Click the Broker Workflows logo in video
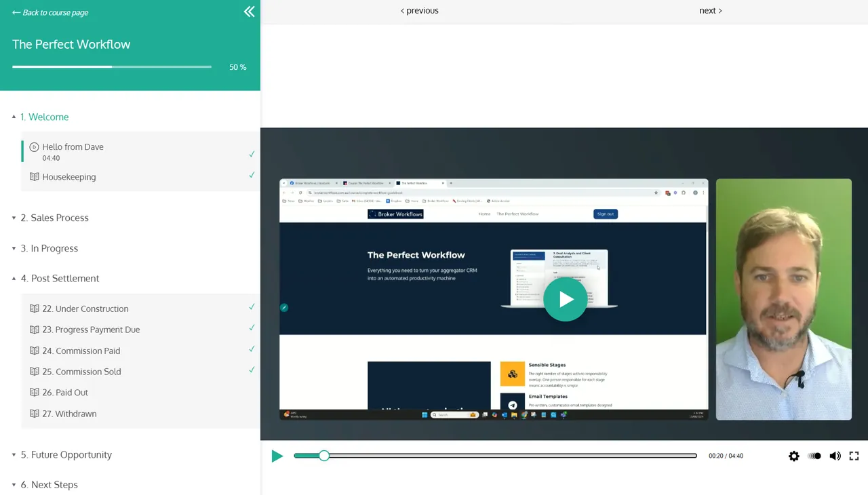 tap(395, 214)
